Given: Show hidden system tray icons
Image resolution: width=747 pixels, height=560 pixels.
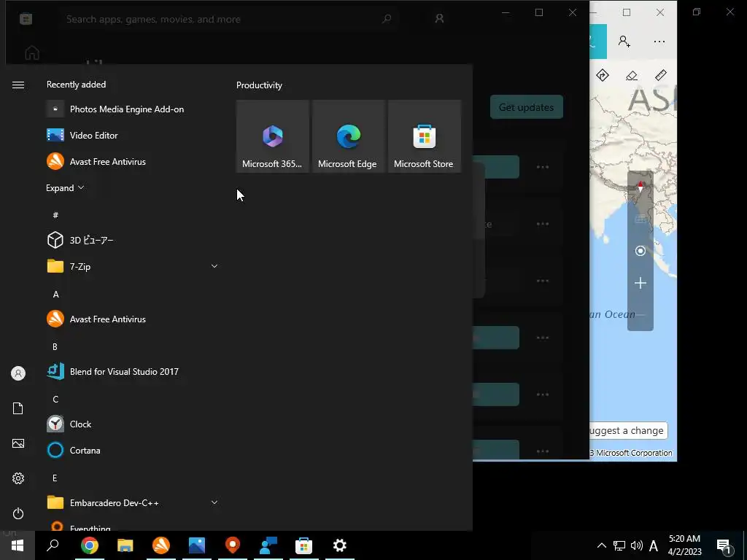Looking at the screenshot, I should click(x=602, y=545).
